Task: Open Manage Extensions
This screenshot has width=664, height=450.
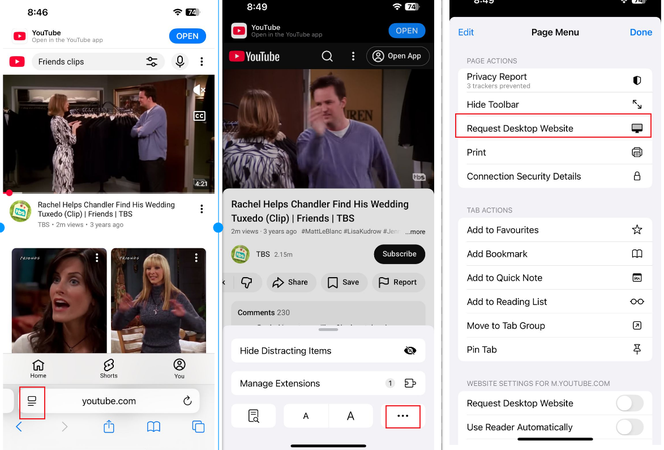Action: coord(328,383)
